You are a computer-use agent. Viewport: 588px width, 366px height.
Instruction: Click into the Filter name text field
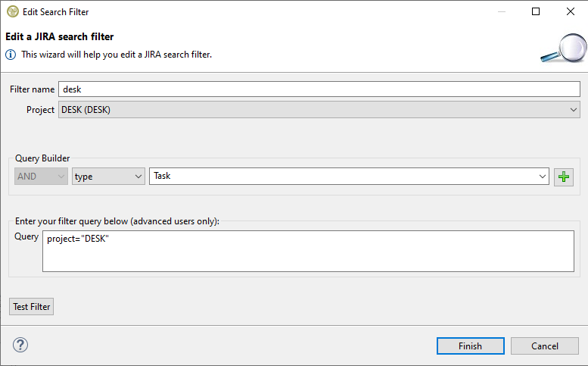pos(319,89)
